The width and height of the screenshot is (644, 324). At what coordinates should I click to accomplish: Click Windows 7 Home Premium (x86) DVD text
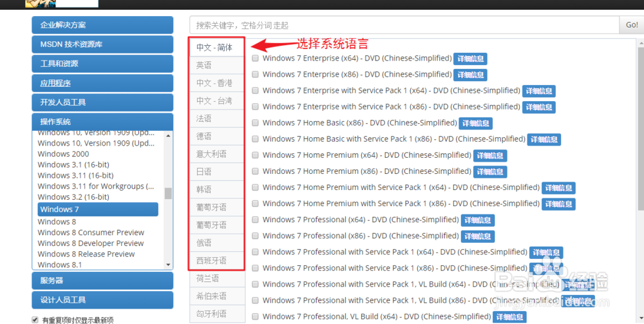[x=367, y=171]
